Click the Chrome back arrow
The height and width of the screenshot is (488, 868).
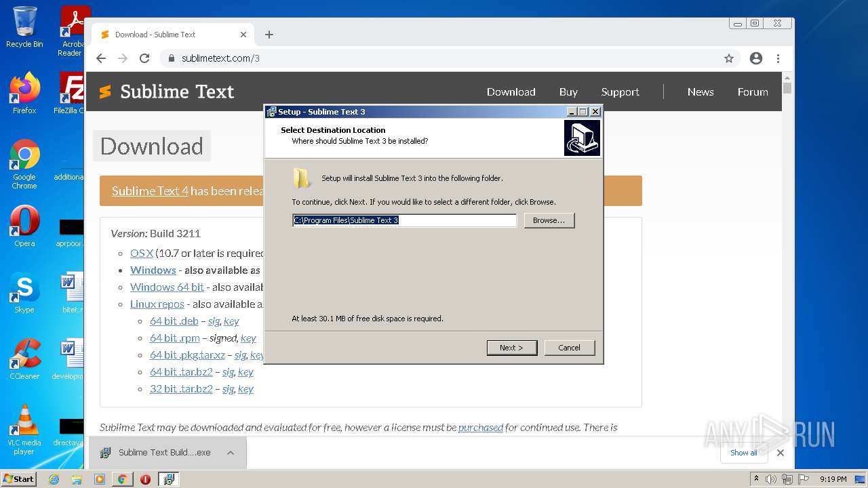tap(101, 58)
